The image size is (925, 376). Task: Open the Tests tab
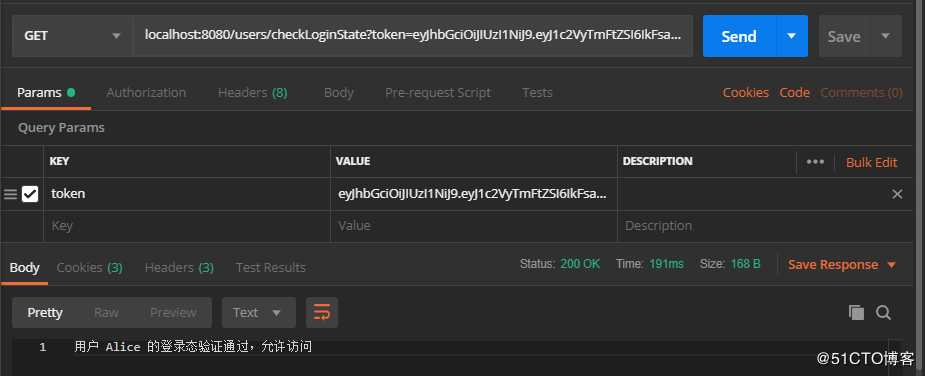(x=537, y=93)
